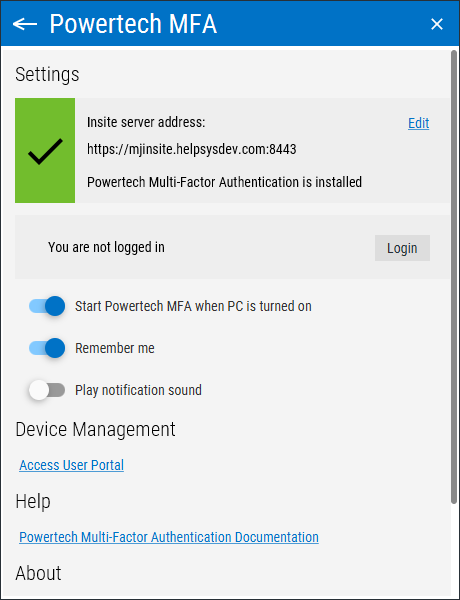Screen dimensions: 460x600
Task: Enable the Play notification sound switch
Action: point(47,390)
